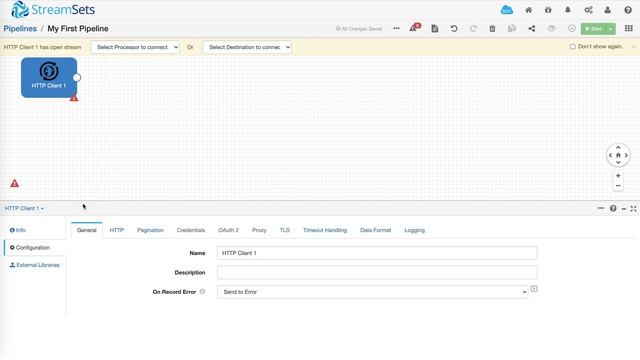The image size is (640, 360).
Task: Pan canvas right with the arrow
Action: tap(626, 155)
